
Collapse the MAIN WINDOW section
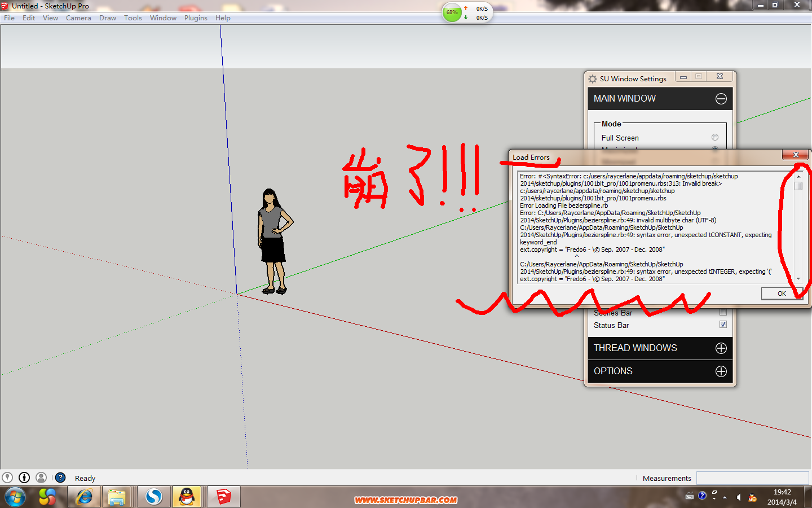(x=721, y=99)
